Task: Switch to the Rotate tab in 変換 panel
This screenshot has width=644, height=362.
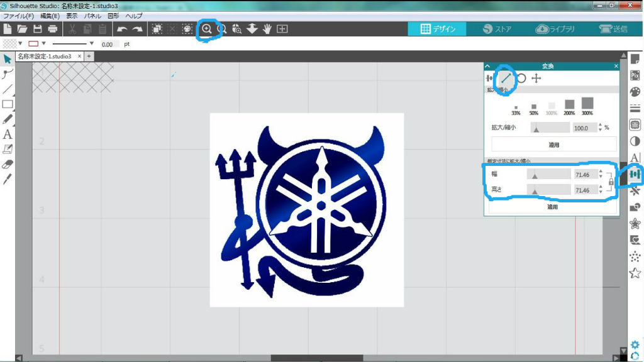Action: click(521, 78)
